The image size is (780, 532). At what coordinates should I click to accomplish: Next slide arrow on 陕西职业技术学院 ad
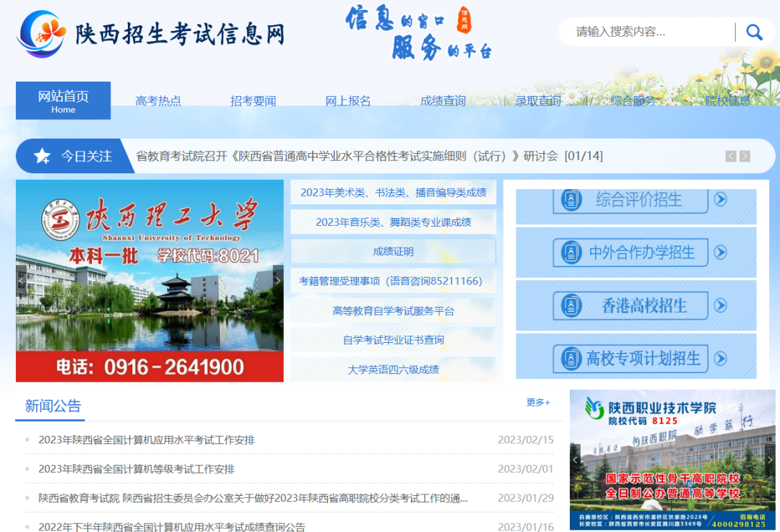(x=770, y=460)
